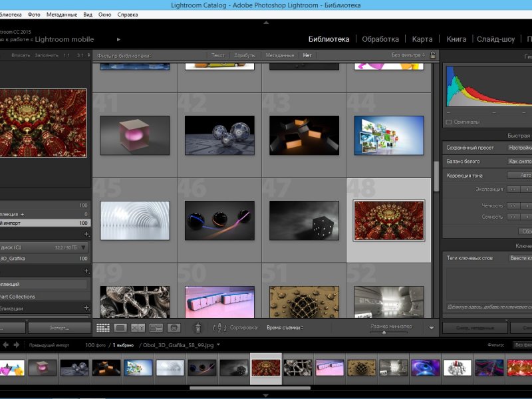532x399 pixels.
Task: Reverse the sort direction (A–Z icon)
Action: (x=219, y=328)
